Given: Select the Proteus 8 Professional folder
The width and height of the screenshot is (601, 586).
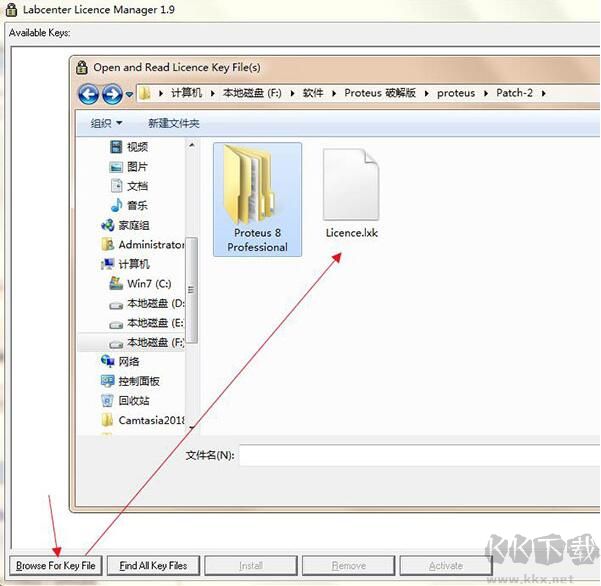Looking at the screenshot, I should [x=257, y=199].
